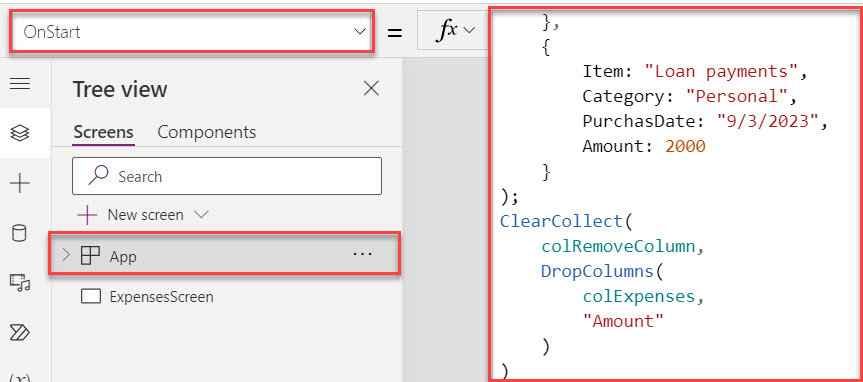The width and height of the screenshot is (863, 382).
Task: Click the App grid icon
Action: tap(90, 255)
